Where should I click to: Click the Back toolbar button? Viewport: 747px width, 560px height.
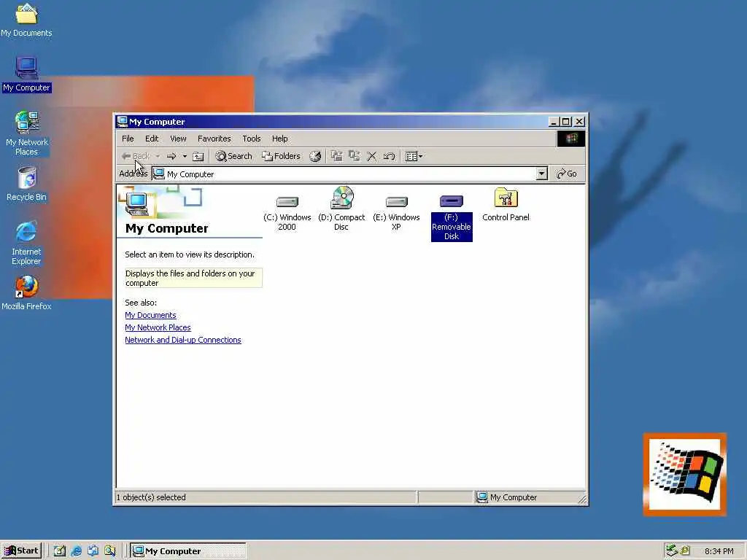coord(135,156)
